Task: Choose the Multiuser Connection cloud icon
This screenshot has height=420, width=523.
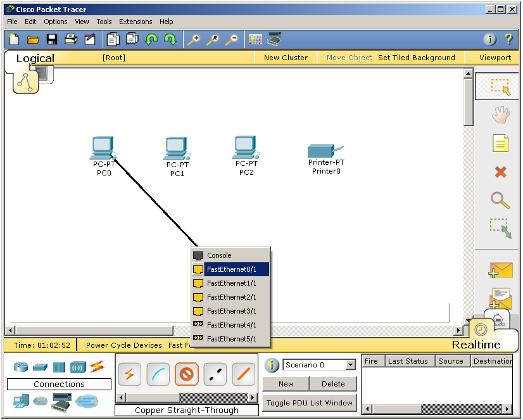Action: click(x=87, y=402)
